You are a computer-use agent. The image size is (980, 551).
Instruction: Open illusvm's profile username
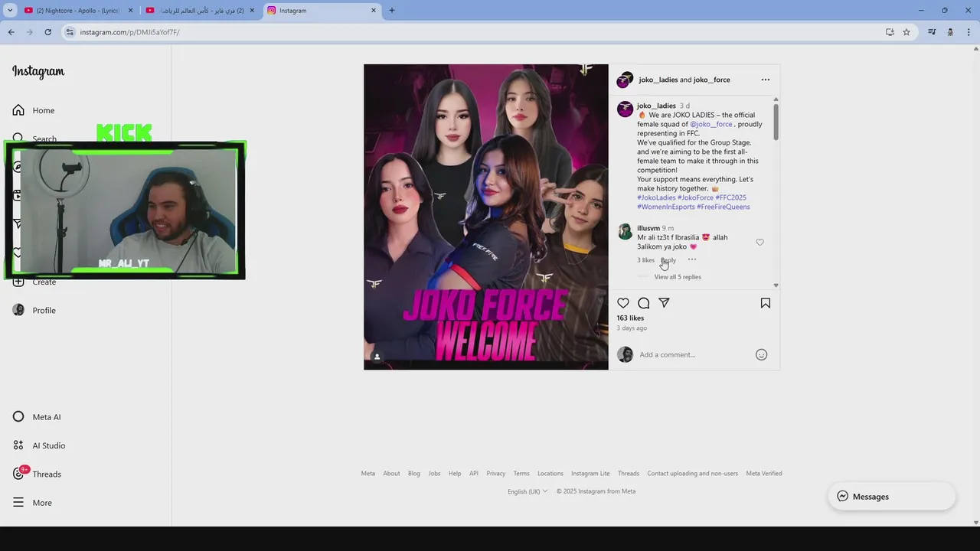[x=648, y=228]
